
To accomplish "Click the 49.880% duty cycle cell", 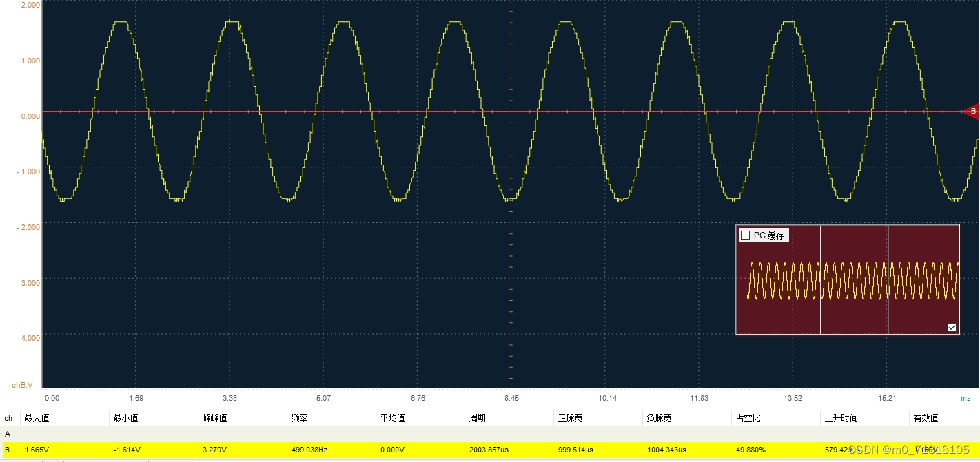I will (751, 450).
